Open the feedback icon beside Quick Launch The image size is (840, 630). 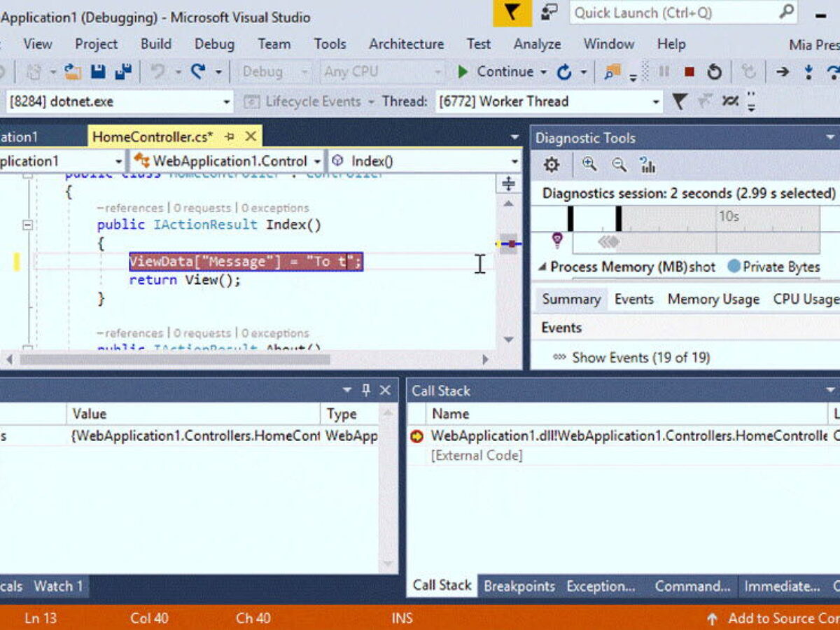click(x=549, y=13)
